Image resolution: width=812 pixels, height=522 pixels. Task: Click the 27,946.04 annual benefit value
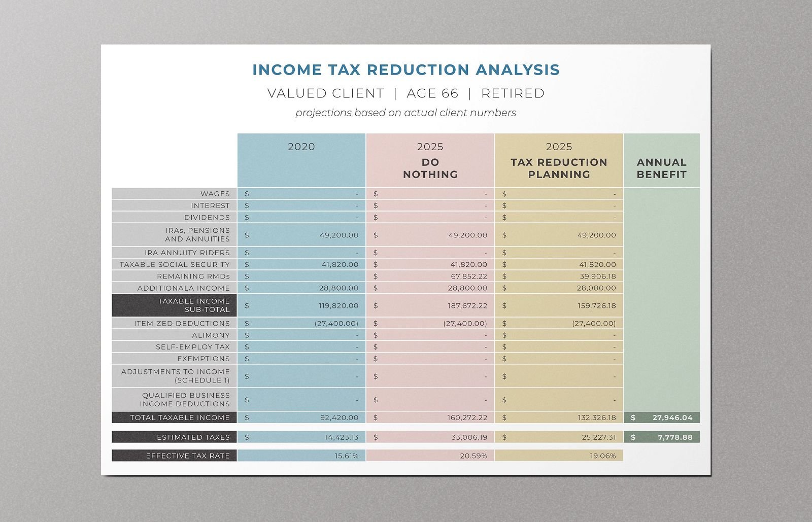[x=672, y=417]
